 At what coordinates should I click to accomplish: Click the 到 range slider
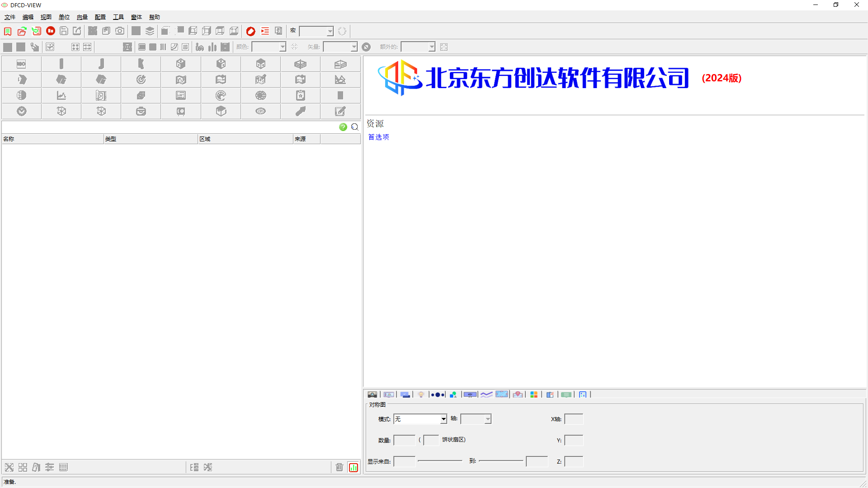[501, 461]
